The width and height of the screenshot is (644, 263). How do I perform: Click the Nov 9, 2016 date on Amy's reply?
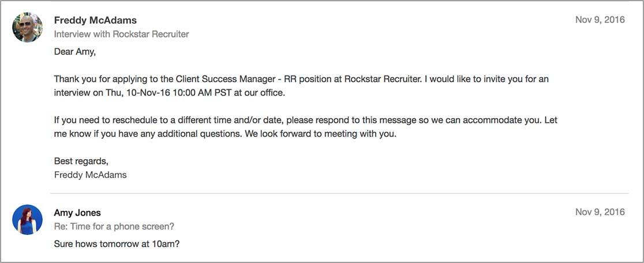pos(600,212)
